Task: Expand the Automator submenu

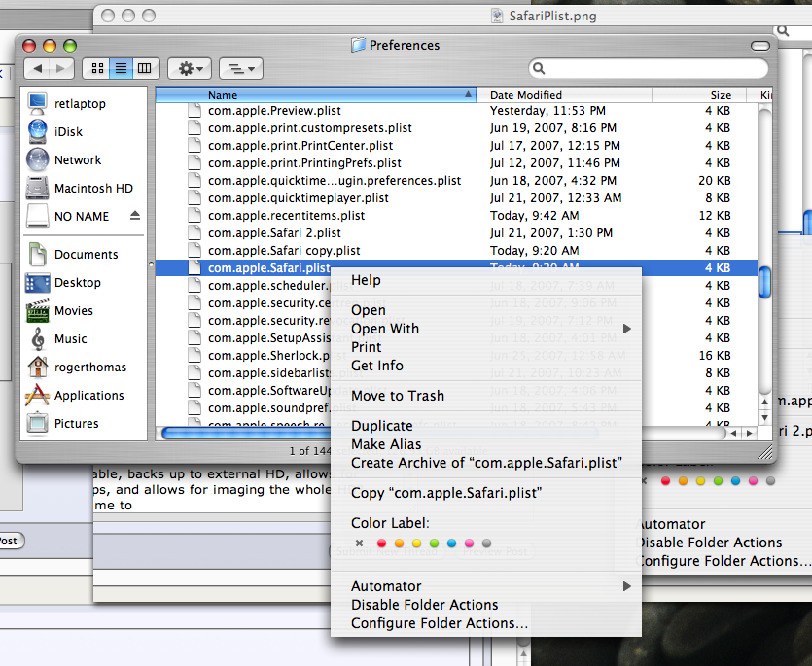Action: [x=486, y=586]
